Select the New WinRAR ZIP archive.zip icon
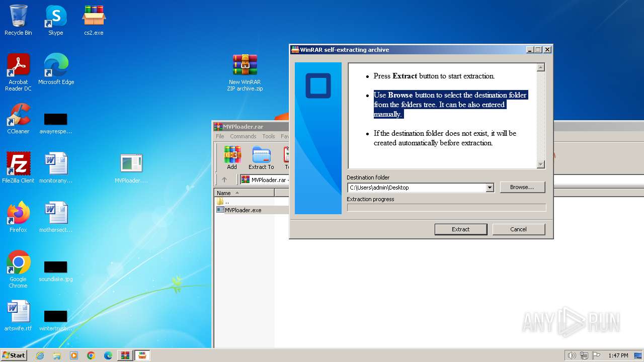The height and width of the screenshot is (362, 644). (245, 72)
